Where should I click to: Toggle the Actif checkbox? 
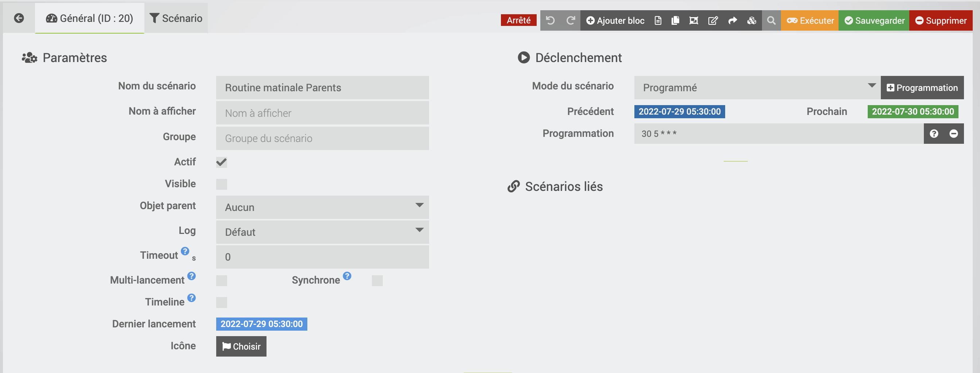(221, 162)
